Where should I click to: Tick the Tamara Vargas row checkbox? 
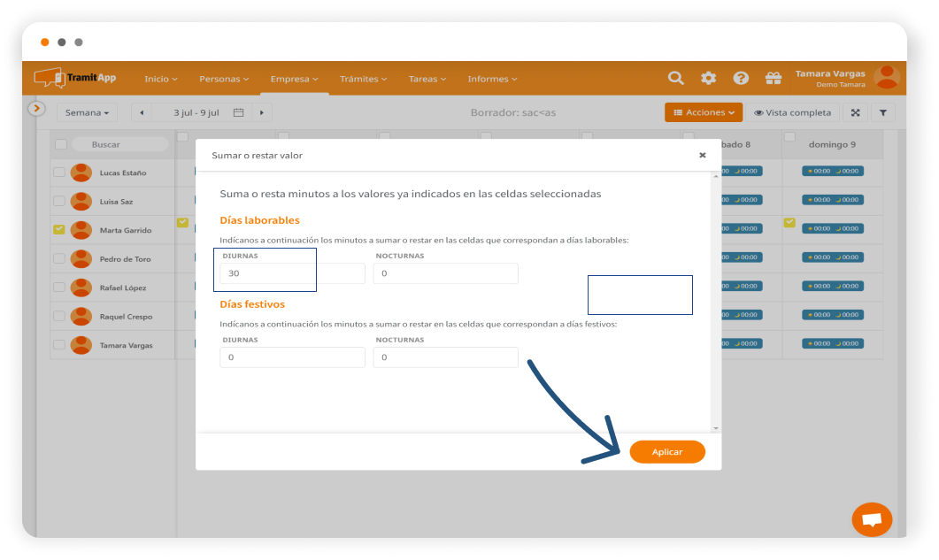[59, 345]
